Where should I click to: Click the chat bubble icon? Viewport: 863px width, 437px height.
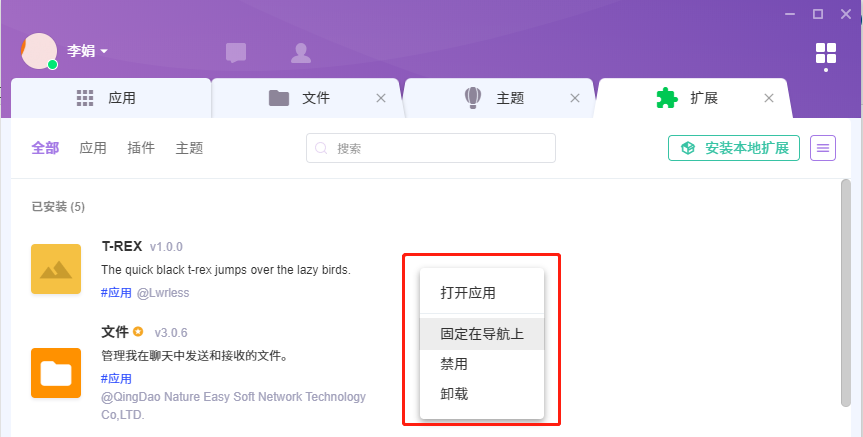[236, 53]
